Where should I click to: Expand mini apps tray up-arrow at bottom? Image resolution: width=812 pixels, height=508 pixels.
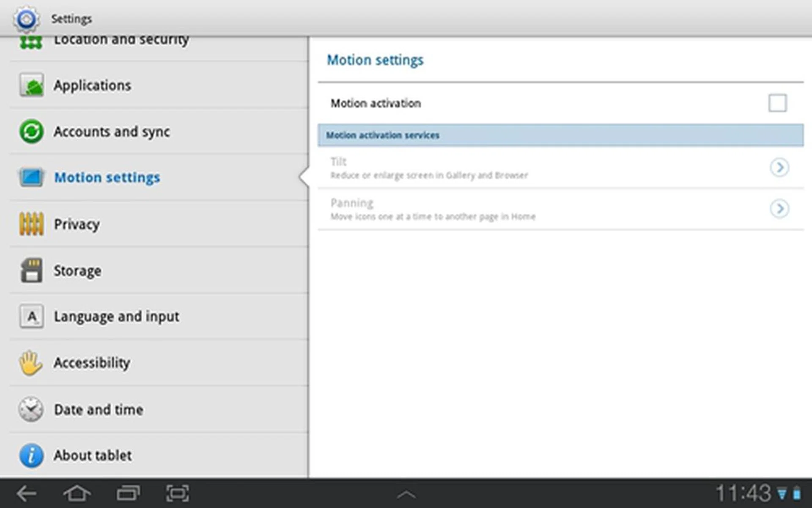click(406, 494)
